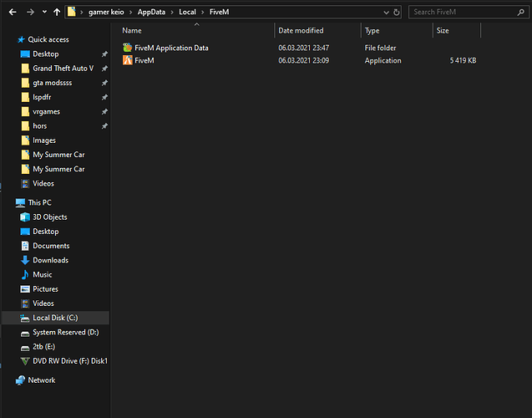Open the hors pinned folder

pos(40,126)
